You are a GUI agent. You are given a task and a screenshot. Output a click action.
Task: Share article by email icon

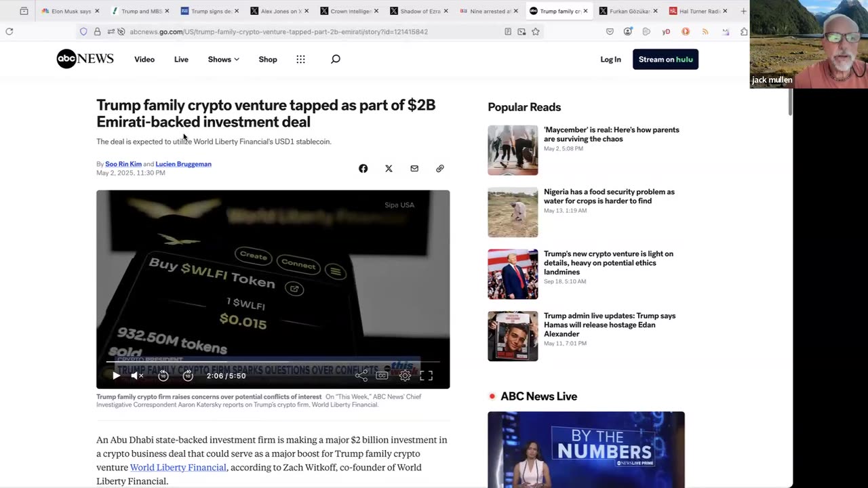pyautogui.click(x=414, y=168)
